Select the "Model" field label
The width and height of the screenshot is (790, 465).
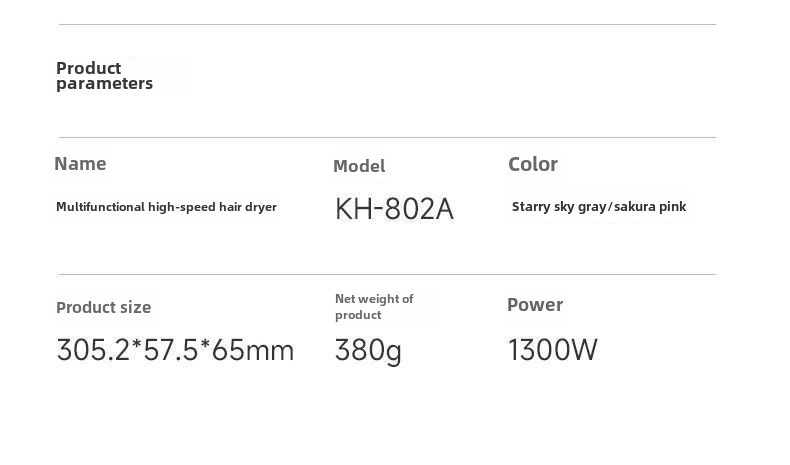pos(359,166)
